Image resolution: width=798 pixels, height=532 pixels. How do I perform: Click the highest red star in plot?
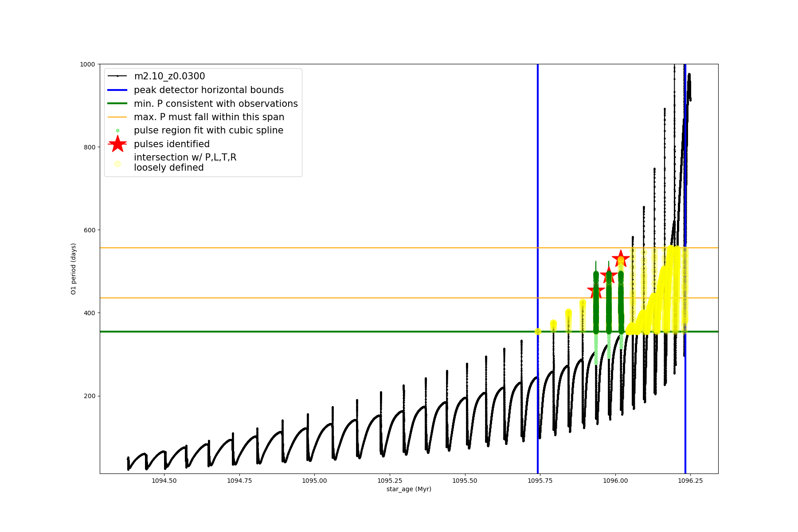click(621, 258)
